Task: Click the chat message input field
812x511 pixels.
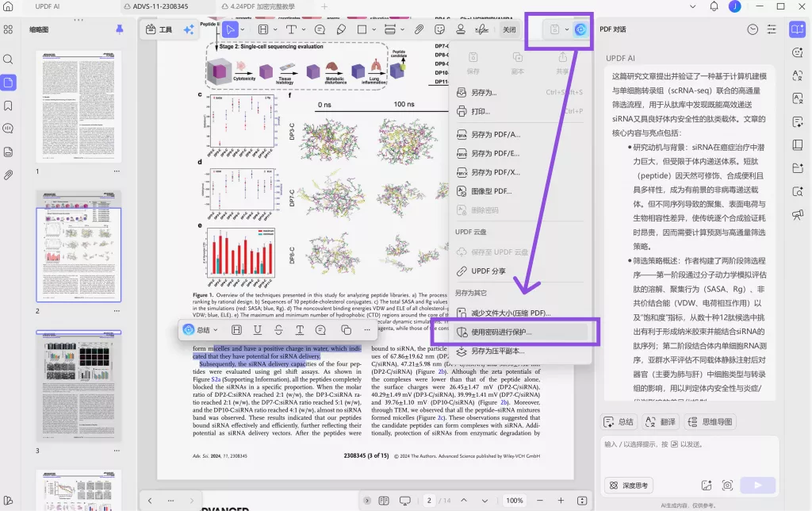Action: click(691, 455)
